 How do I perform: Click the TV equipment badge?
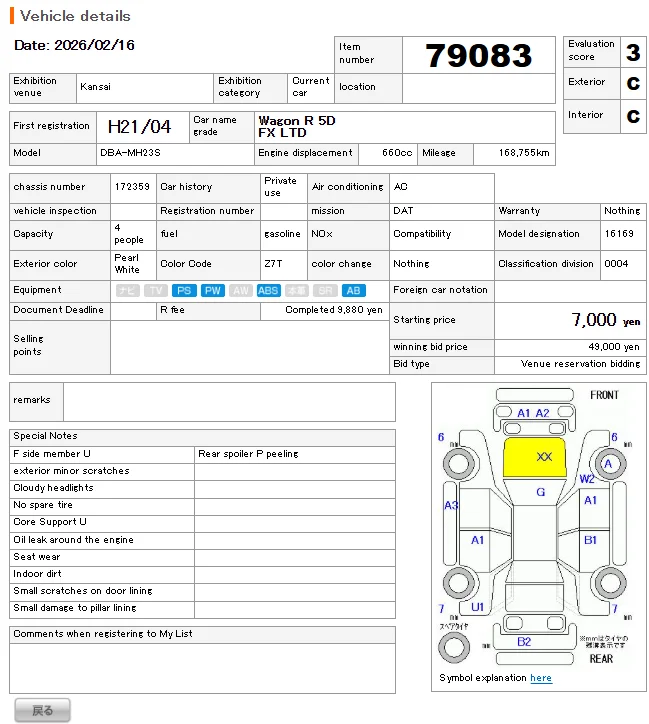[156, 290]
